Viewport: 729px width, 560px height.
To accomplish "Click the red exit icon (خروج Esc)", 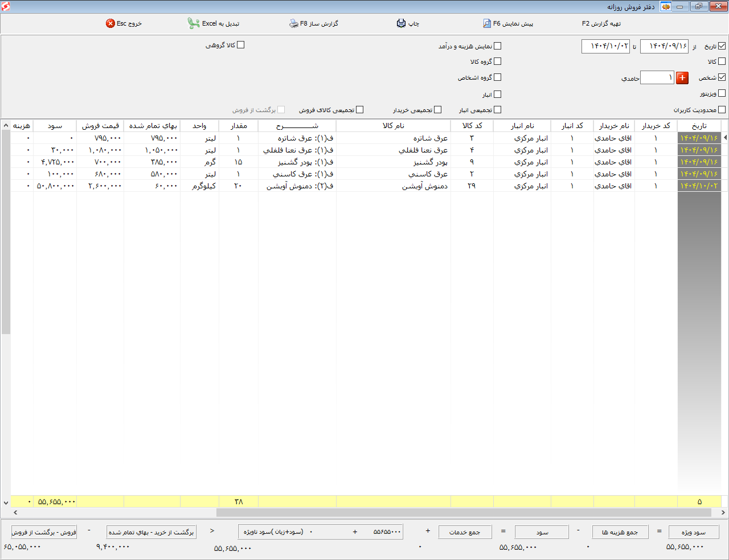I will coord(110,23).
